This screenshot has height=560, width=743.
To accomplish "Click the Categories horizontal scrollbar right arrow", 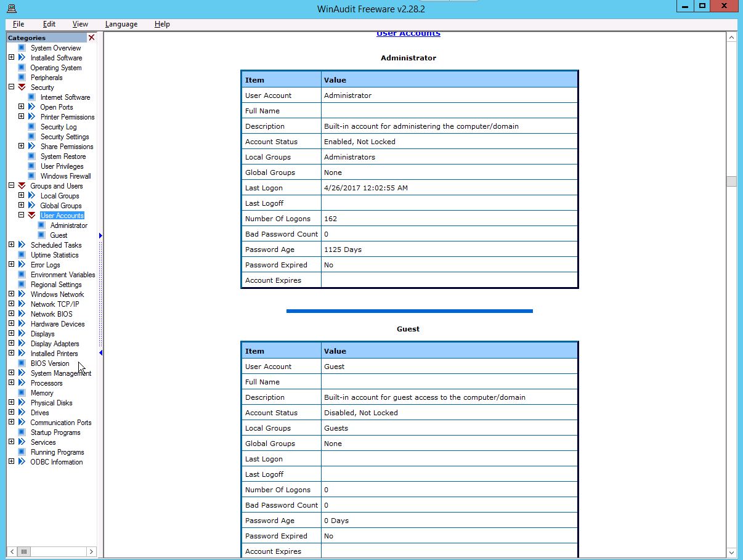I will click(91, 551).
